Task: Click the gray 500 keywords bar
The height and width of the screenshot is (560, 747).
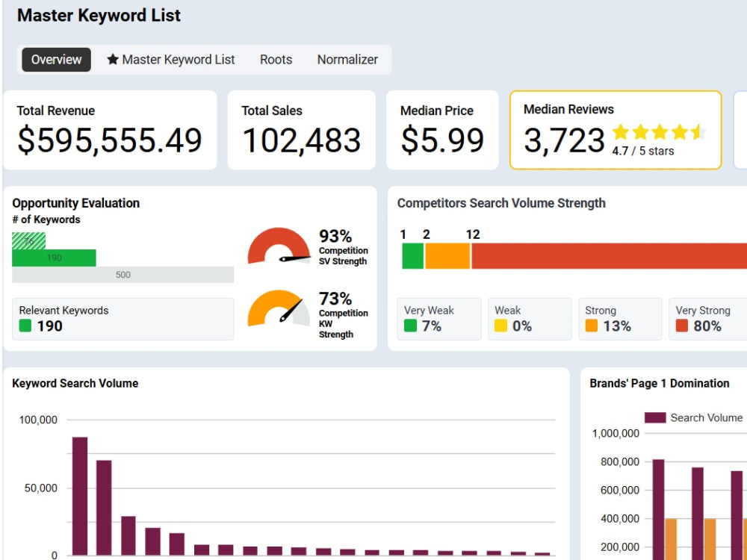Action: (x=123, y=275)
